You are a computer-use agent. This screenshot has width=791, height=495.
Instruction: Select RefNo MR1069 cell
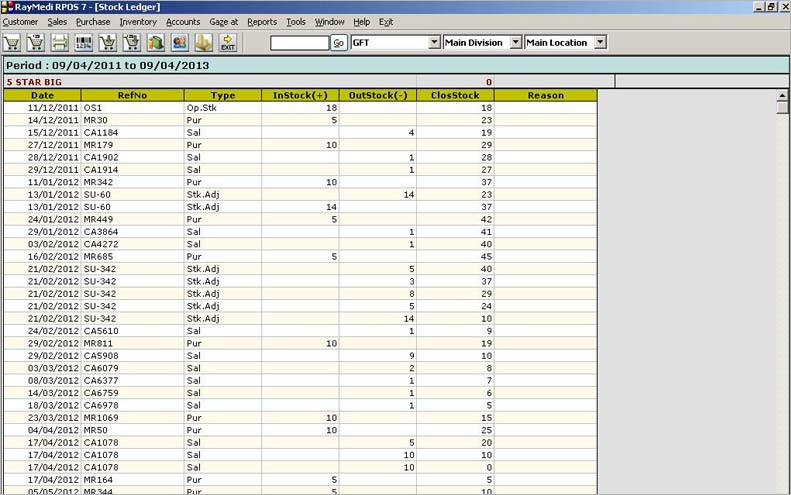(133, 417)
